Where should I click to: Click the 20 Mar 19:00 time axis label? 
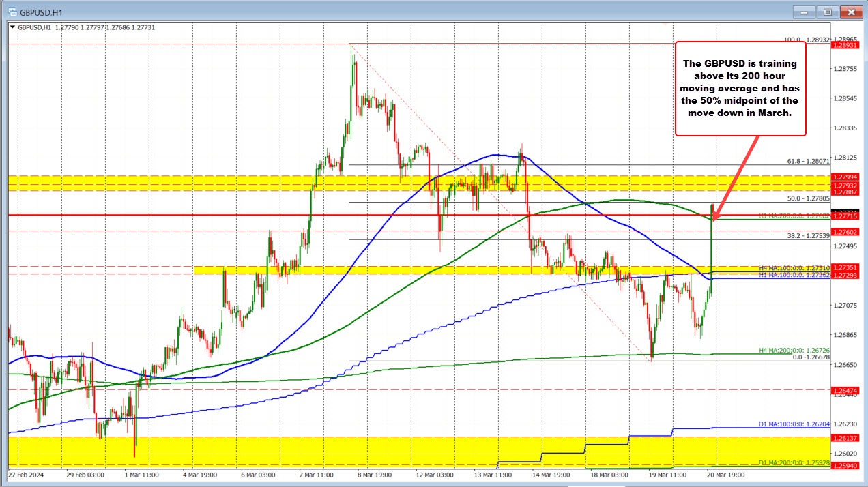[726, 475]
